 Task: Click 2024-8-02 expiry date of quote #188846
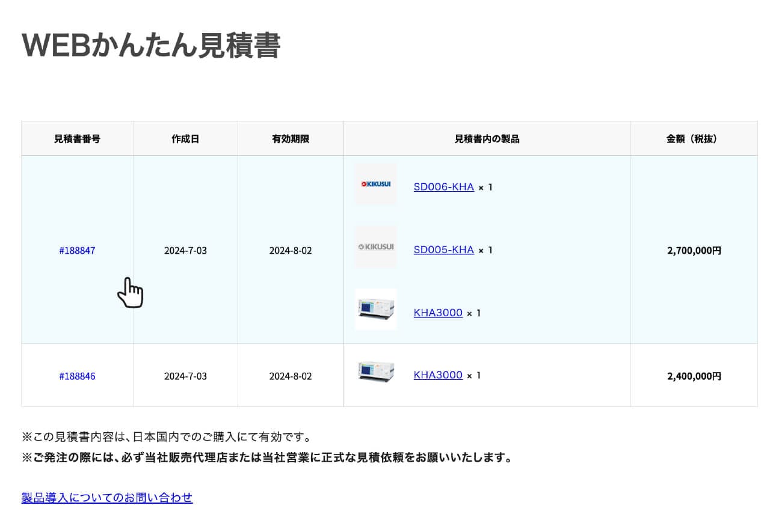pyautogui.click(x=291, y=376)
